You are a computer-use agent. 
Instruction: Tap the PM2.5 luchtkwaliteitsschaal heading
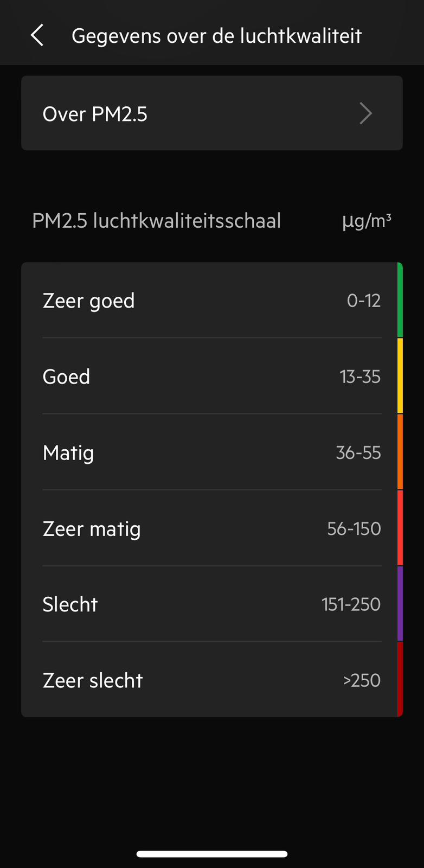pyautogui.click(x=156, y=221)
